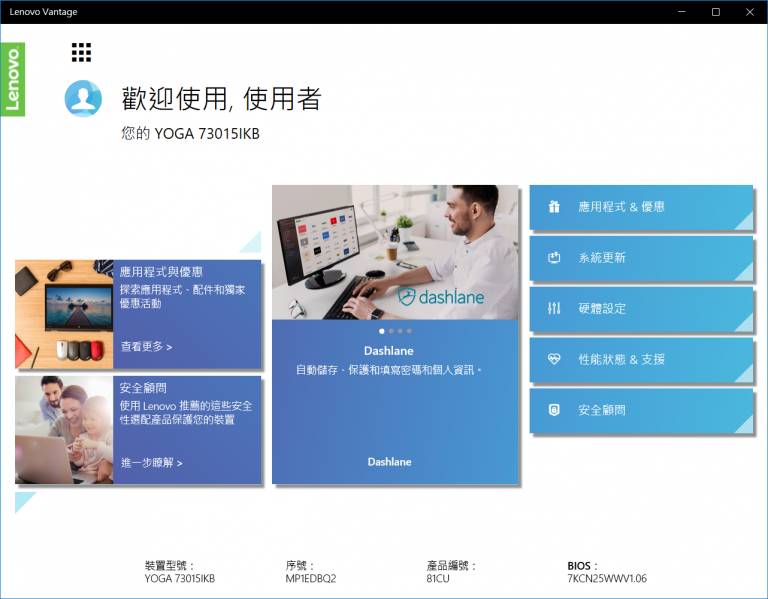The height and width of the screenshot is (599, 768).
Task: Click the shield lock icon beside 安全顧問
Action: click(554, 410)
